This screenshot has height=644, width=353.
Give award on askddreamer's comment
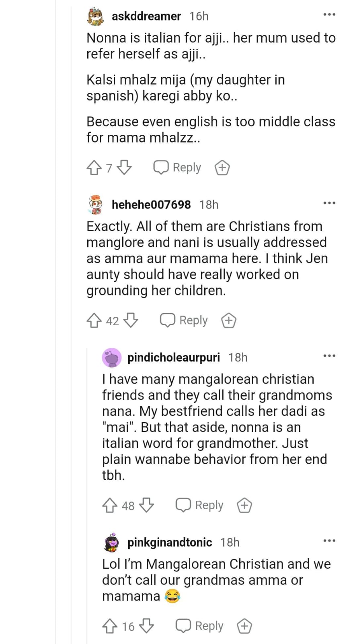(x=222, y=167)
